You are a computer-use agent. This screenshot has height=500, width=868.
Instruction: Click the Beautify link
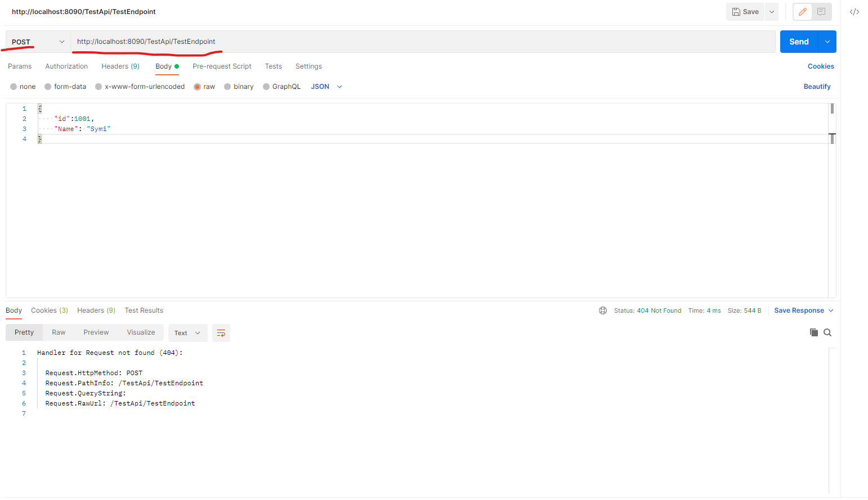point(817,87)
